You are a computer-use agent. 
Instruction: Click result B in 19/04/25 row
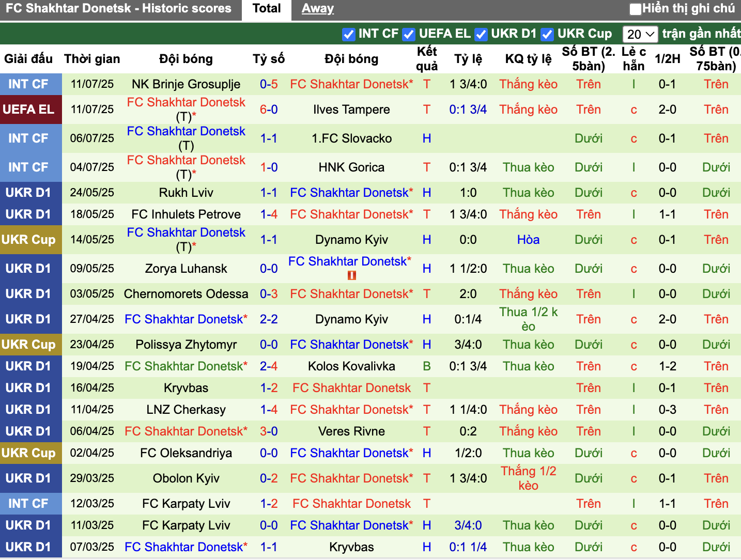click(427, 366)
